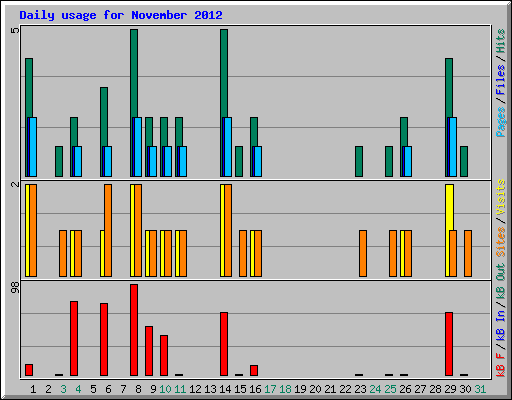Click the red kB bar for day 14
512x400 pixels.
224,344
